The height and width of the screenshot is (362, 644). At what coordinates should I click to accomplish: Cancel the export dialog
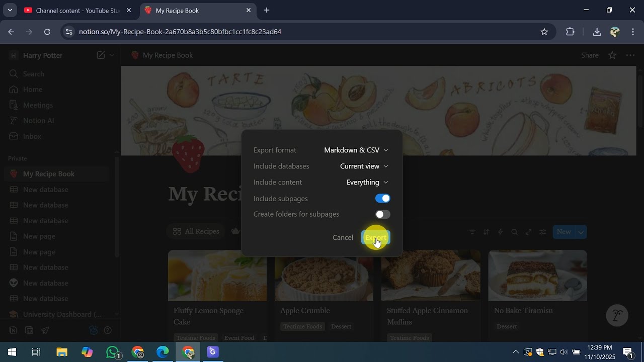click(343, 238)
